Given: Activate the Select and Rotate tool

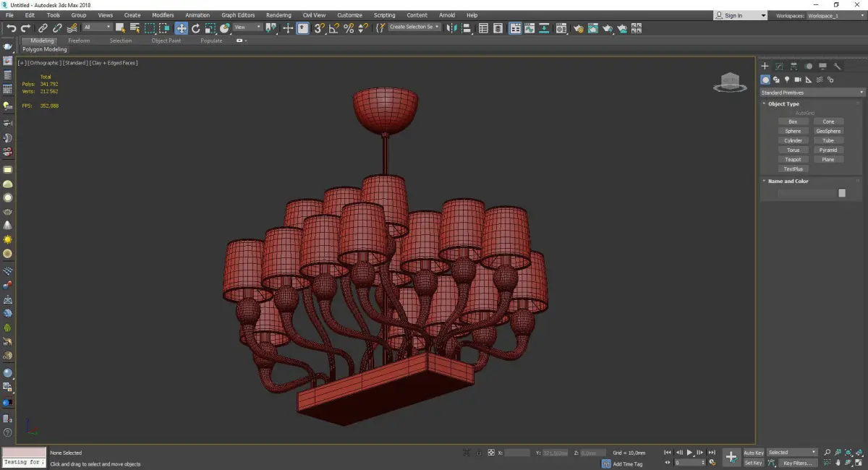Looking at the screenshot, I should [195, 28].
